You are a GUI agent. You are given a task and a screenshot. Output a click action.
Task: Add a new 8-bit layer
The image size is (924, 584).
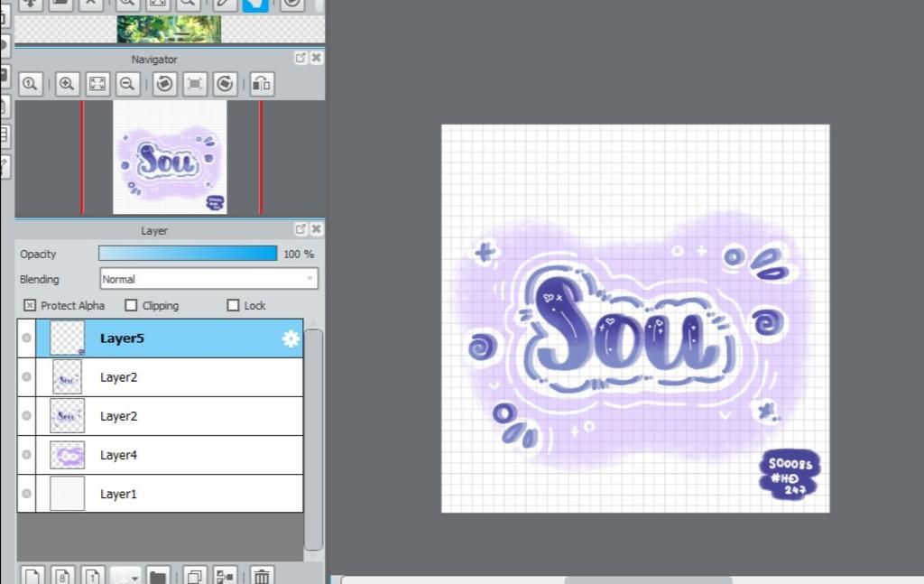(x=62, y=575)
